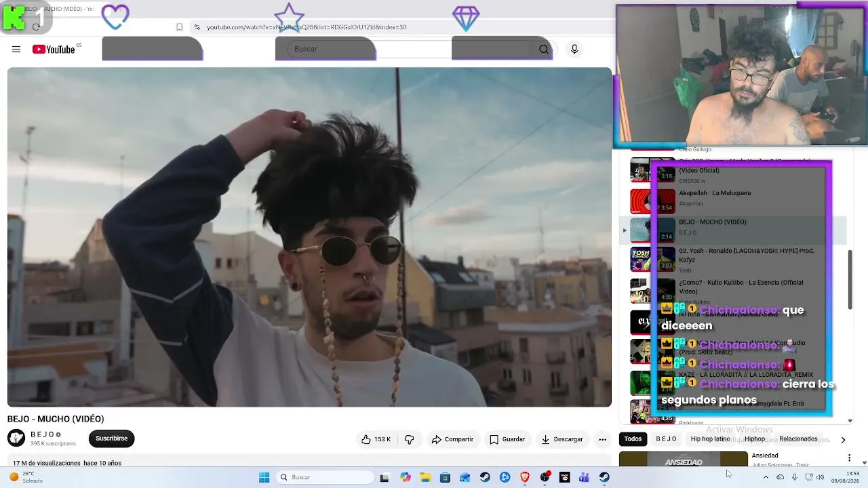
Task: Open the B E J O channel avatar
Action: tap(16, 438)
